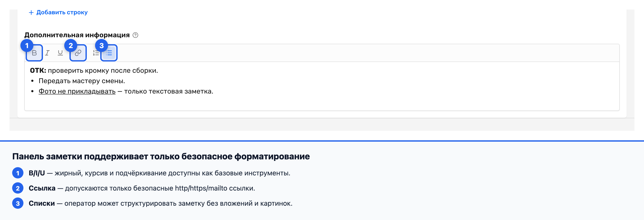Click annotation badge 1 above Bold button
The height and width of the screenshot is (220, 644).
click(x=27, y=46)
